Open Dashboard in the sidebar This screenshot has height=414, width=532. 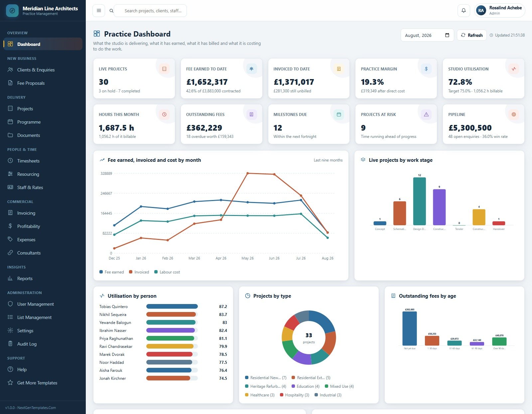tap(43, 44)
